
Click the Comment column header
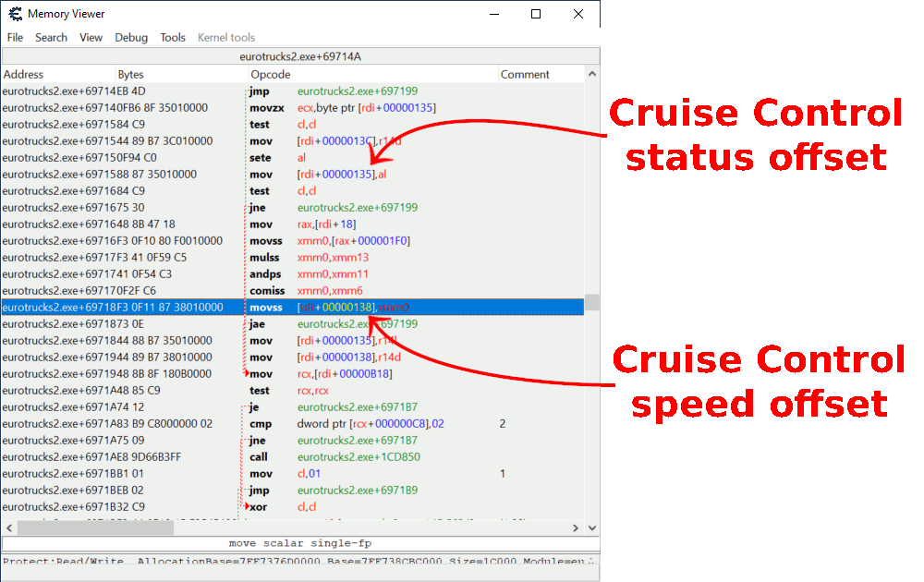(541, 74)
